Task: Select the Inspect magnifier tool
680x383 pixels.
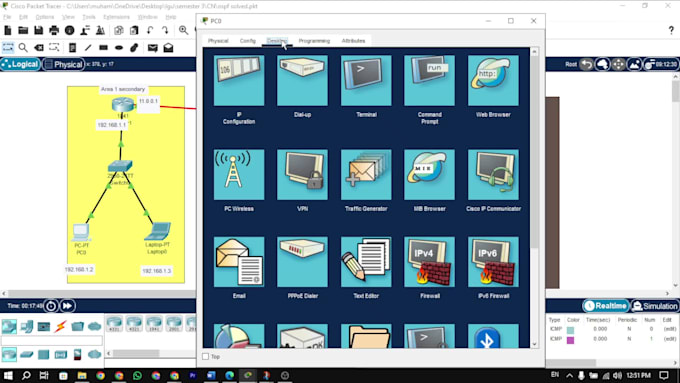Action: click(23, 47)
